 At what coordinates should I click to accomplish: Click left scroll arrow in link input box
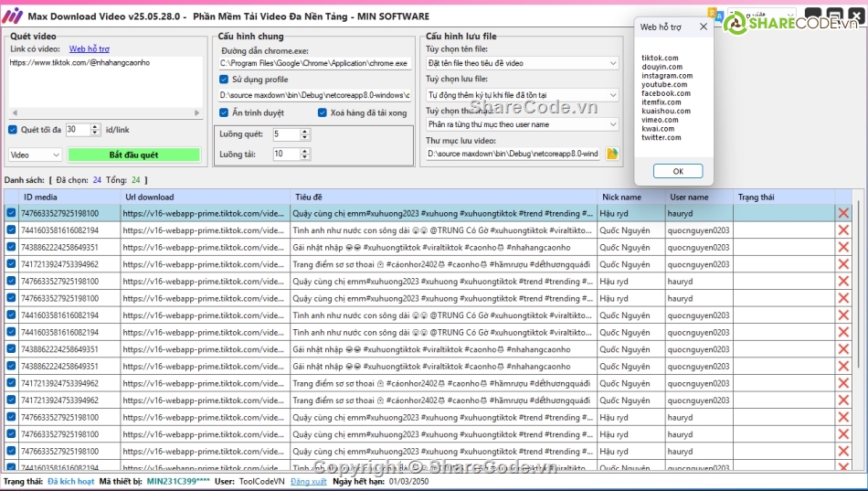click(x=15, y=112)
